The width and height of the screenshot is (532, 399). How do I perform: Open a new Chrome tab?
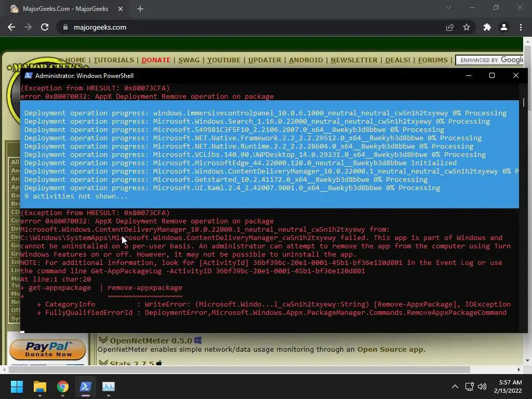tap(140, 9)
